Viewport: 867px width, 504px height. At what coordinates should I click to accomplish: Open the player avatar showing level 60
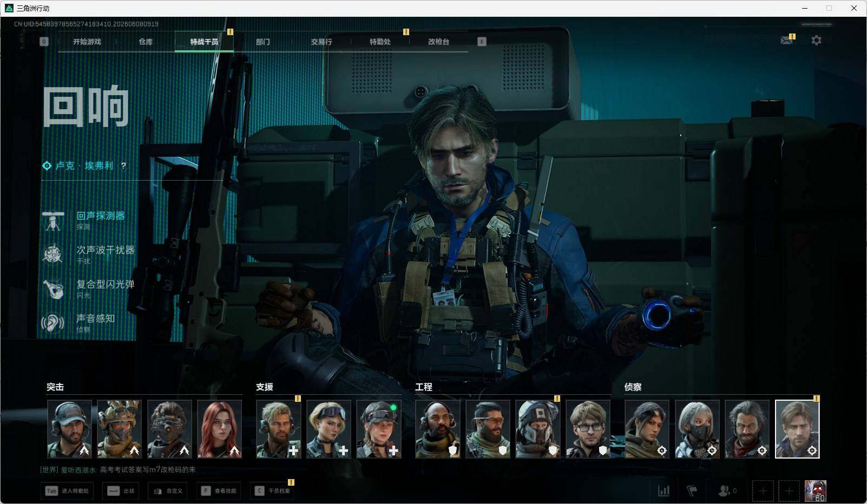816,491
